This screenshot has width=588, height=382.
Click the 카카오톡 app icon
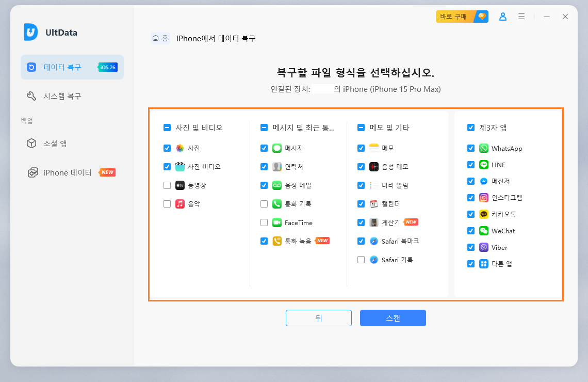483,214
